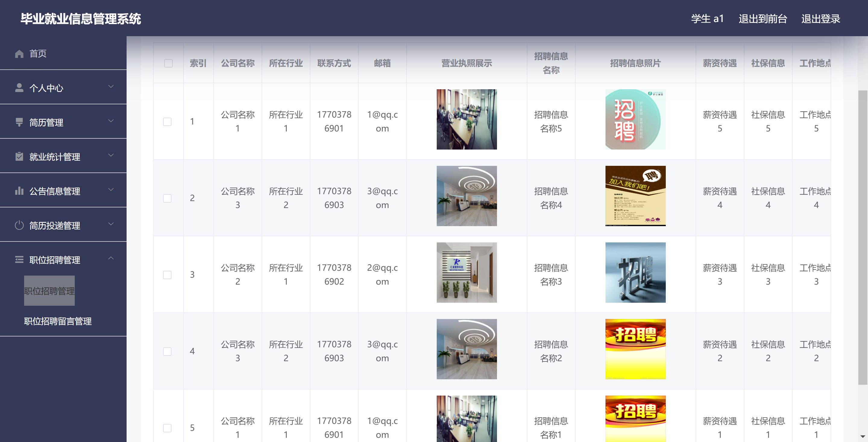Expand the 个人中心 menu chevron
This screenshot has height=442, width=868.
(x=111, y=87)
